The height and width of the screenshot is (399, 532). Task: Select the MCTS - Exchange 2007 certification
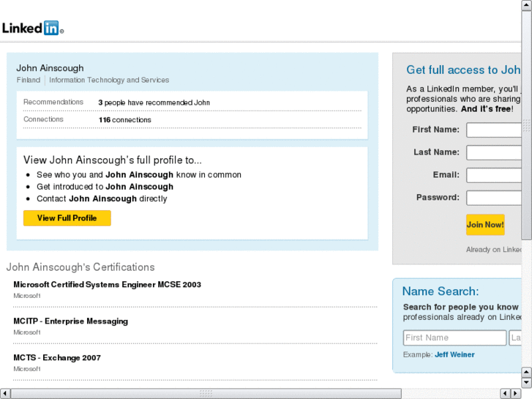pyautogui.click(x=57, y=358)
